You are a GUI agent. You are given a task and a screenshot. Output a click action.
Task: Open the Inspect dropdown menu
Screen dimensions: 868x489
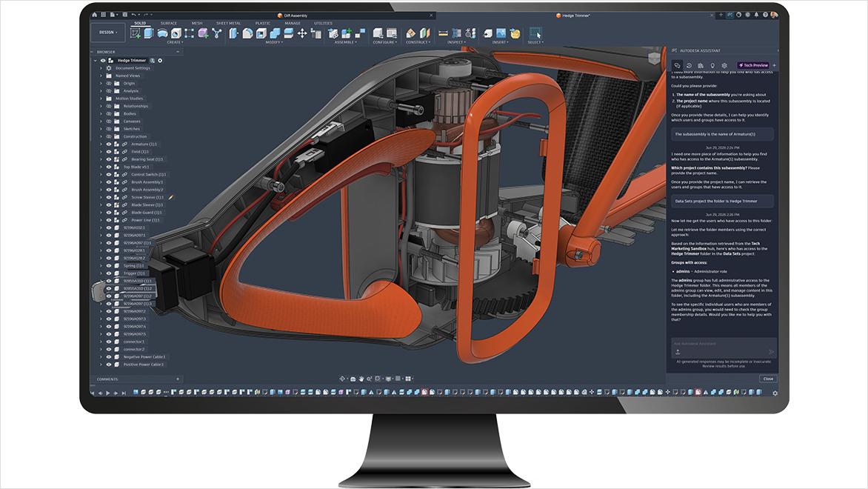pyautogui.click(x=456, y=42)
